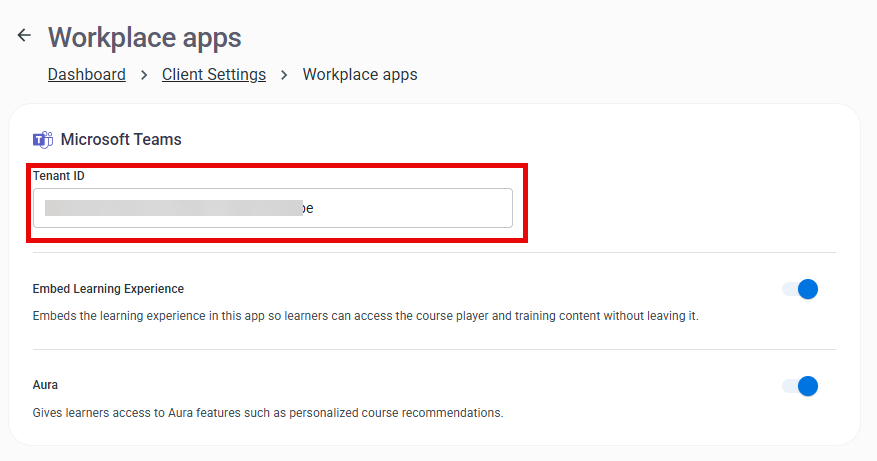Screen dimensions: 877x461
Task: Click the Embed Learning Experience label
Action: coord(108,289)
